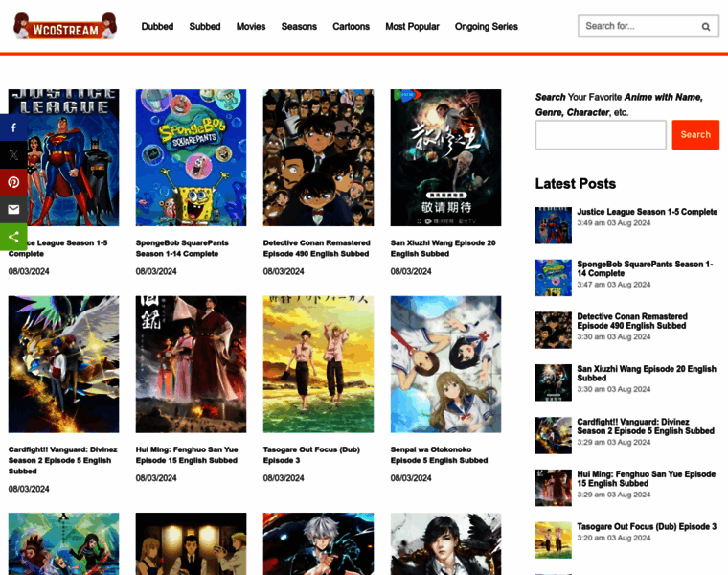Image resolution: width=728 pixels, height=575 pixels.
Task: Click the '3:20 am 03 Aug 2024' timestamp
Action: (x=614, y=538)
